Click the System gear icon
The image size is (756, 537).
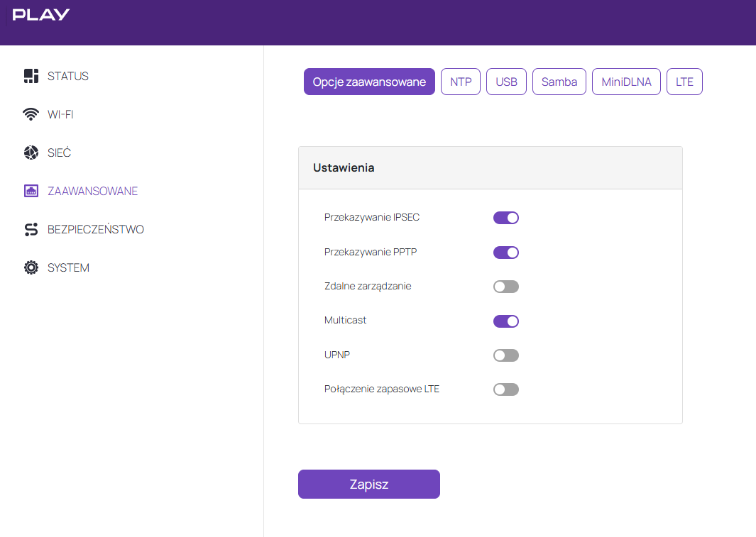[x=31, y=267]
